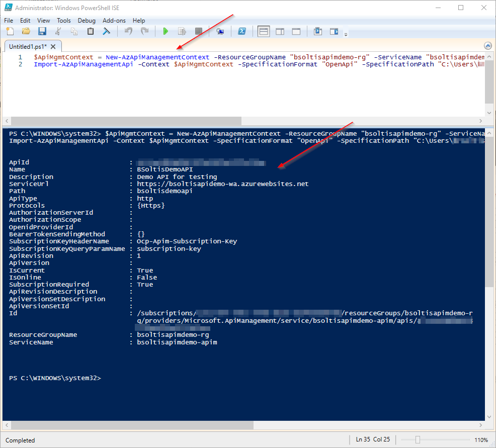Open the Add-ons menu
Image resolution: width=496 pixels, height=448 pixels.
coord(114,21)
